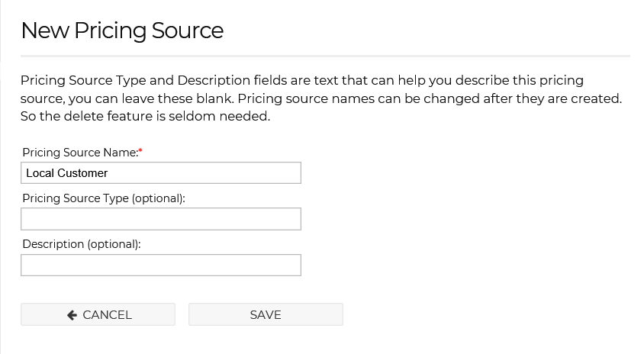The image size is (644, 354).
Task: Click the sentence about delete feature
Action: pyautogui.click(x=146, y=116)
